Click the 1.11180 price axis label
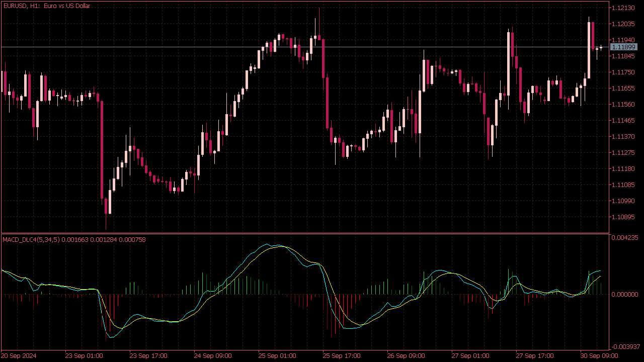This screenshot has width=644, height=362. pos(623,169)
